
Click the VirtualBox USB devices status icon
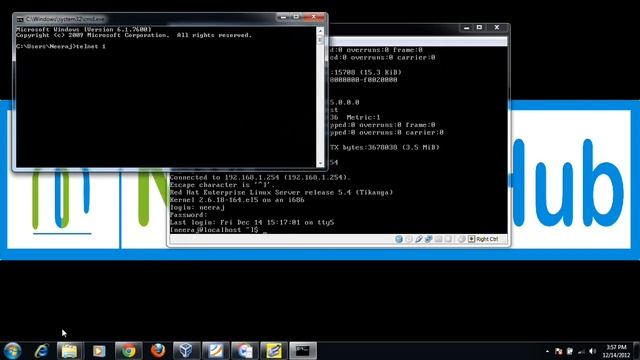click(419, 239)
